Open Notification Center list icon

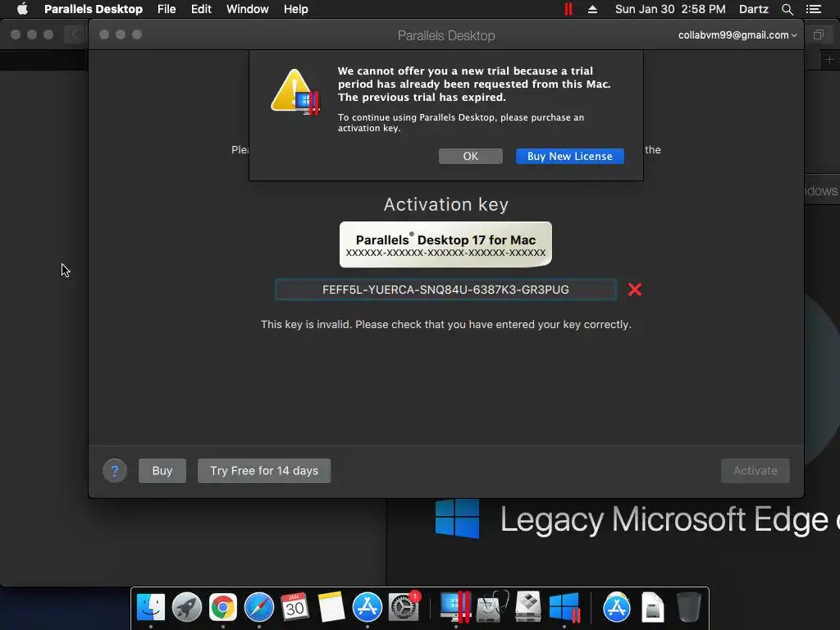(814, 9)
